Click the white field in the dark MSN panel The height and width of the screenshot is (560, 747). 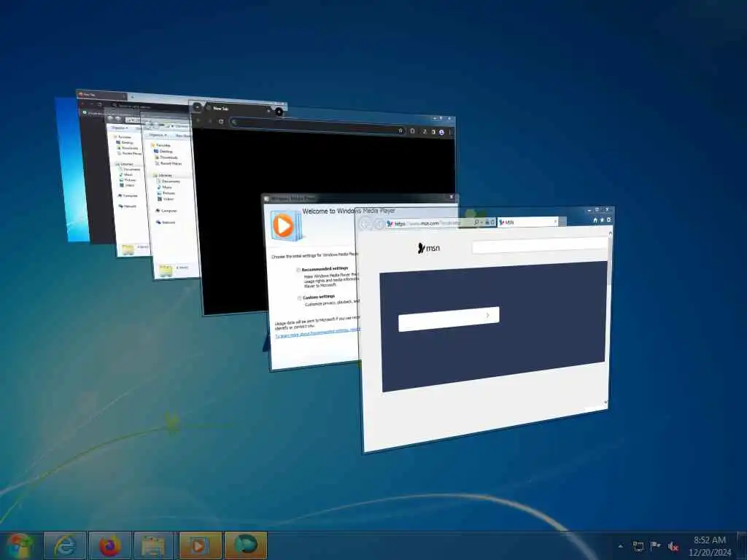pos(449,319)
